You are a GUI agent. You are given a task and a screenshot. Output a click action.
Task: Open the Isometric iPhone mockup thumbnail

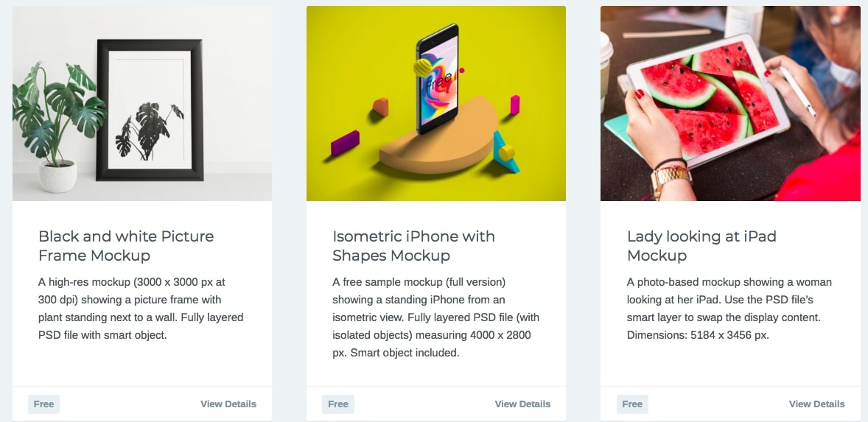[435, 103]
